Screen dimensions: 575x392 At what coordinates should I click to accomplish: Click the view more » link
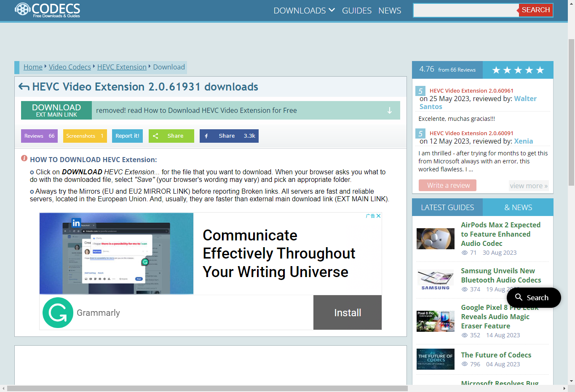pyautogui.click(x=529, y=186)
